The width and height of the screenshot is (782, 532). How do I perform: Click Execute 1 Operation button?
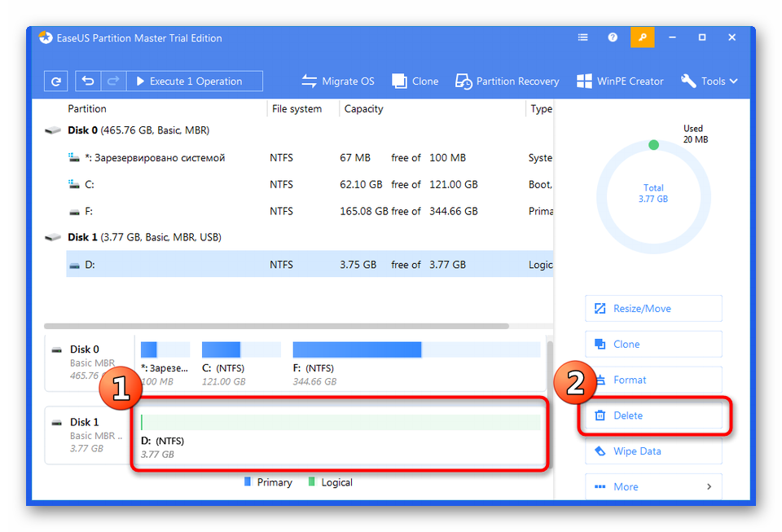(194, 81)
